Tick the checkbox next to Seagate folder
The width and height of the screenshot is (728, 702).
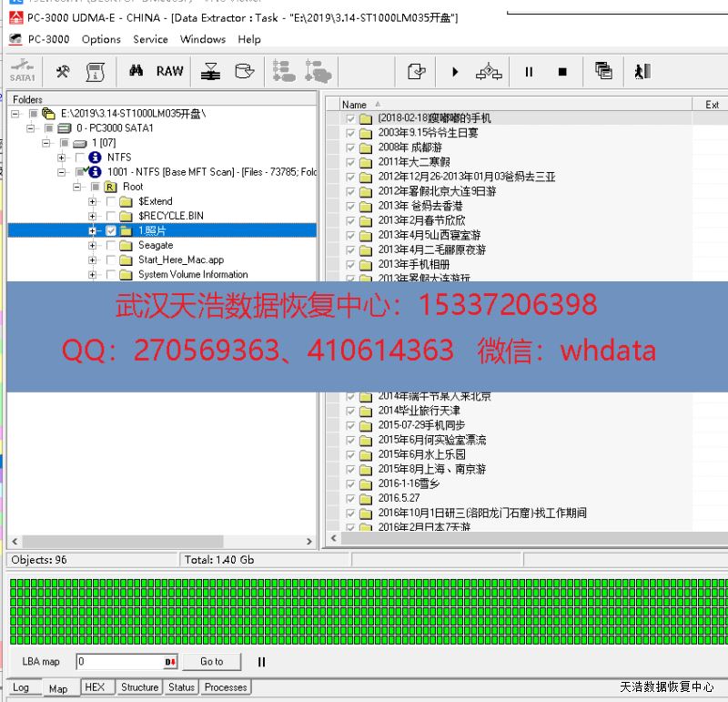(111, 246)
